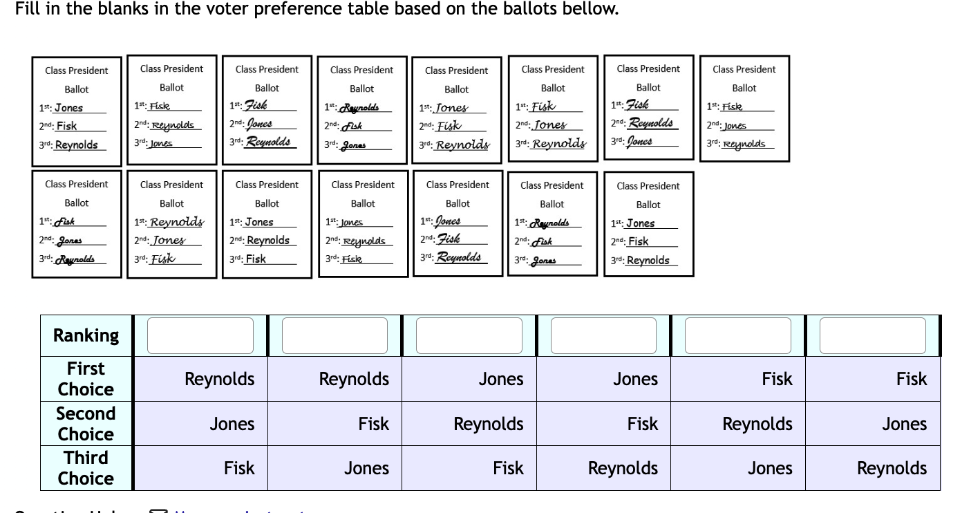Click the fourth Ranking input box
Screen dimensions: 980x513
[603, 335]
